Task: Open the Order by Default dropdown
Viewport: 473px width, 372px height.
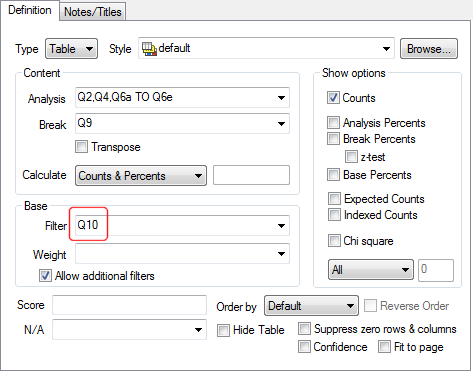Action: (311, 305)
